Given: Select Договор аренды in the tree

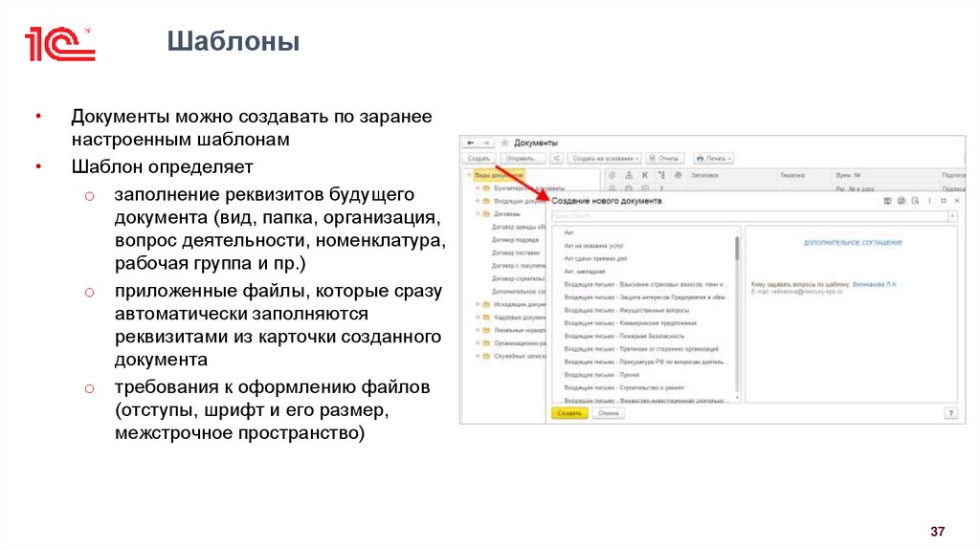Looking at the screenshot, I should (x=518, y=227).
